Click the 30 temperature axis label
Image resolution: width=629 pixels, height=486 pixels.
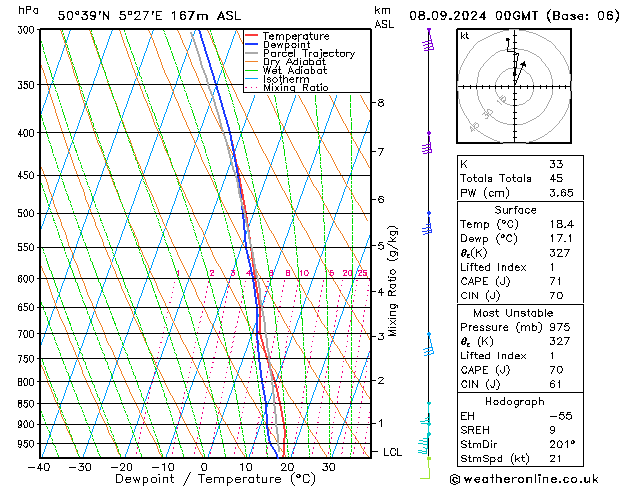[328, 467]
